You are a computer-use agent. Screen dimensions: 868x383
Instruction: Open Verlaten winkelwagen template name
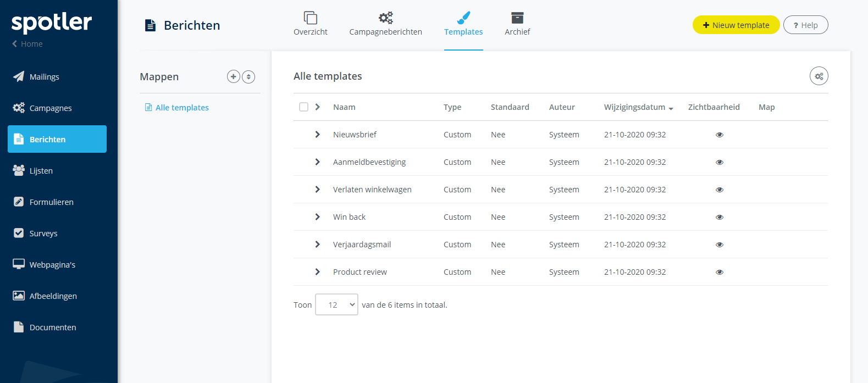point(372,190)
